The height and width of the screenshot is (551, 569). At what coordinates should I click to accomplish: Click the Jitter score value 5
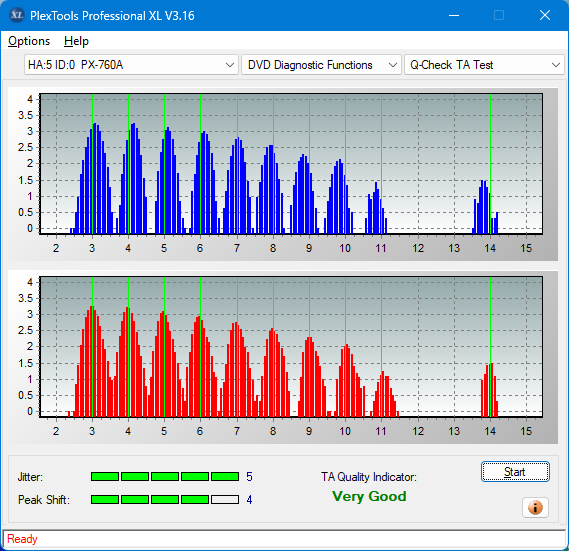point(249,477)
